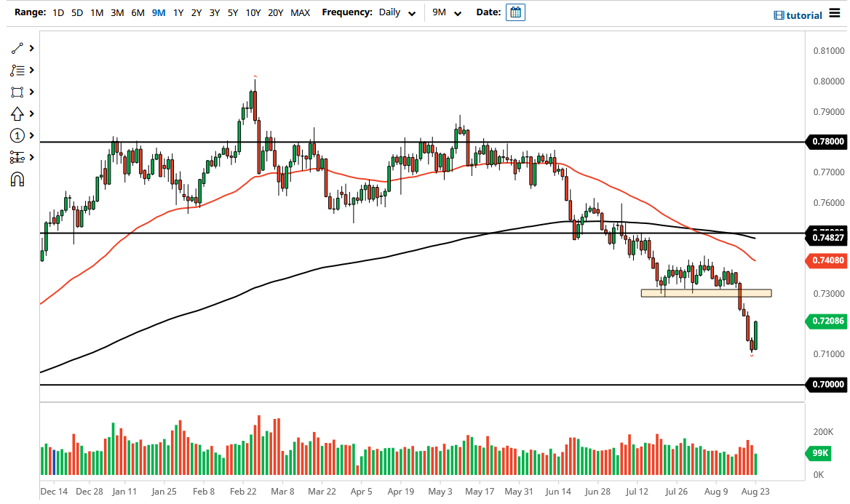Open the calendar date picker
Screen dimensions: 850x504
[x=515, y=12]
